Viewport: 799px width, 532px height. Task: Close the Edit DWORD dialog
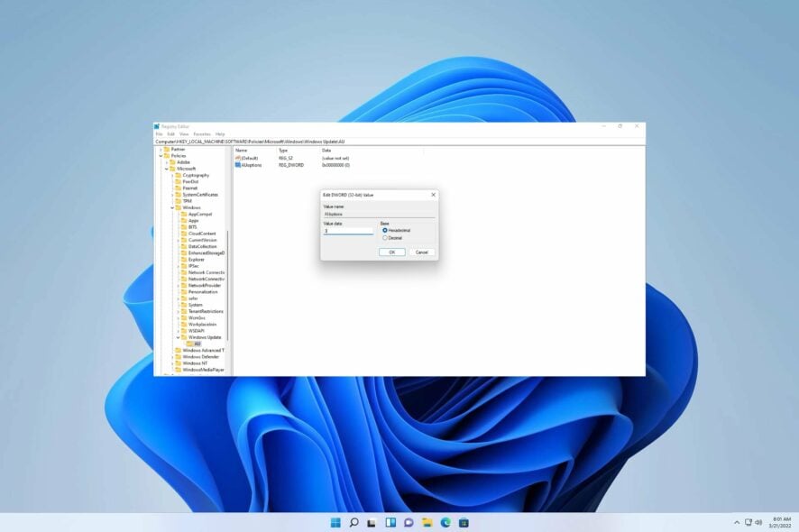point(433,195)
